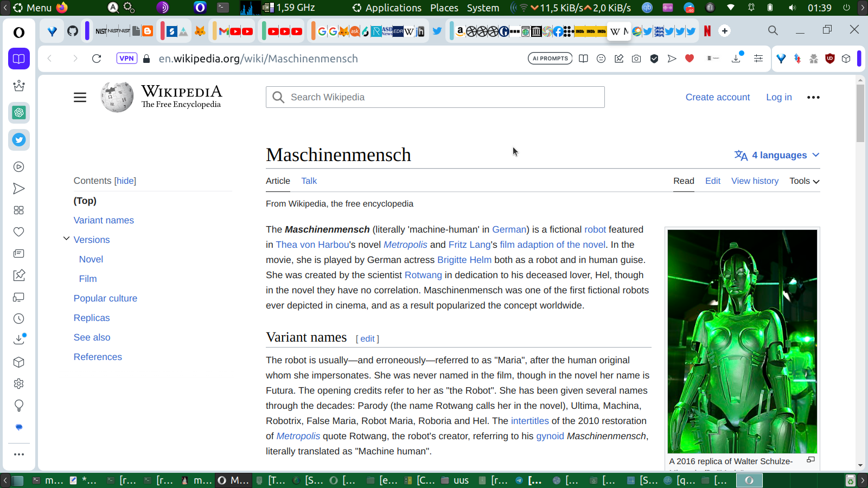Hide the Contents sidebar list

point(125,181)
